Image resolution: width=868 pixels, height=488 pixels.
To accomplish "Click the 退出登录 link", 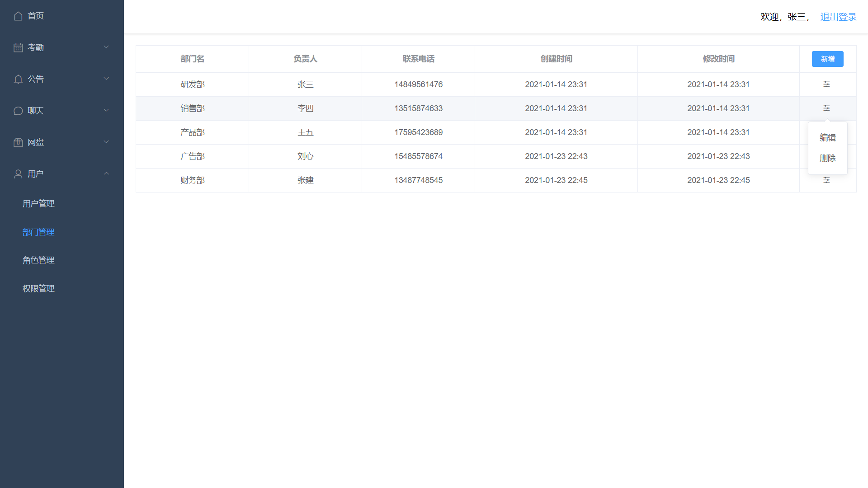I will (x=838, y=17).
